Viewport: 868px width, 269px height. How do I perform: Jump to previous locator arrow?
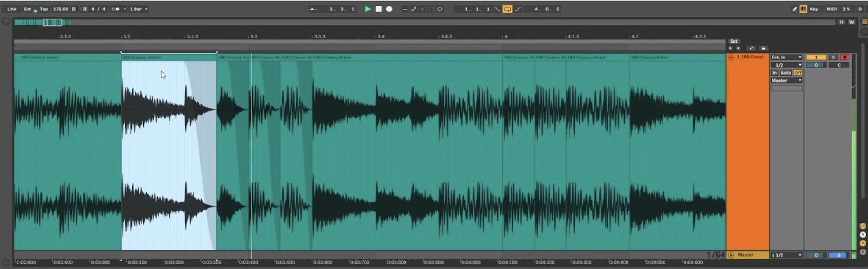pos(730,48)
